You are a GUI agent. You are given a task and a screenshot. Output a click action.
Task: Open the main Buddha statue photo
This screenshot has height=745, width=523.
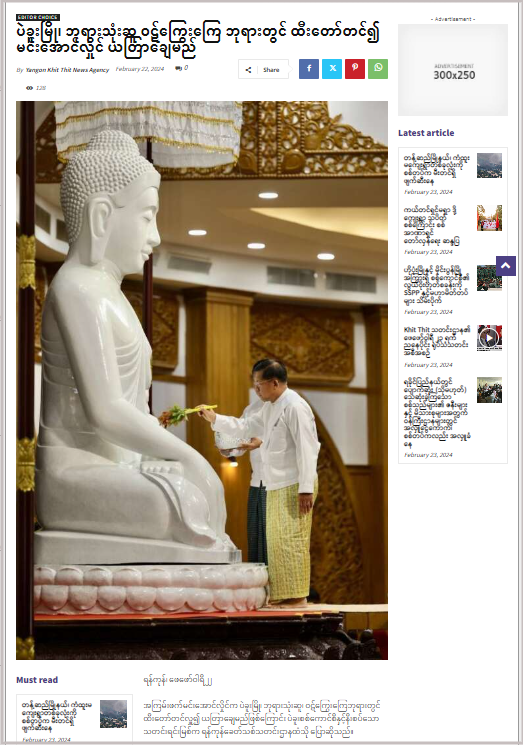tap(202, 380)
